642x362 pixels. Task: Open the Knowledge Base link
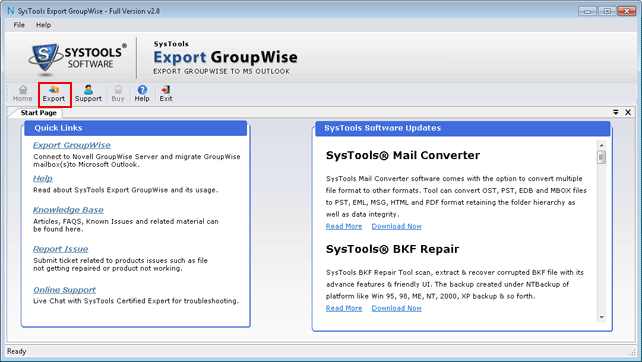[68, 210]
